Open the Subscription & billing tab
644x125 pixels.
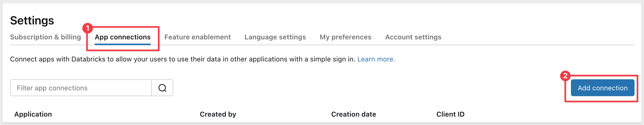45,37
